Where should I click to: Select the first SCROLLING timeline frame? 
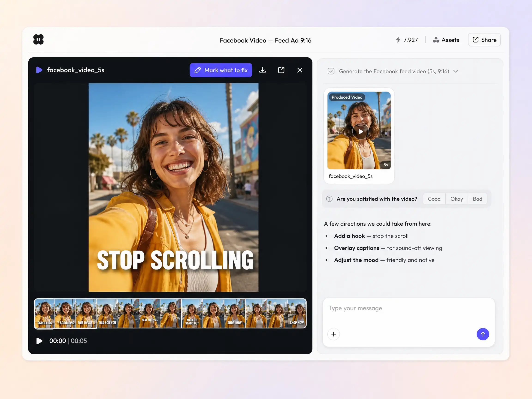45,313
